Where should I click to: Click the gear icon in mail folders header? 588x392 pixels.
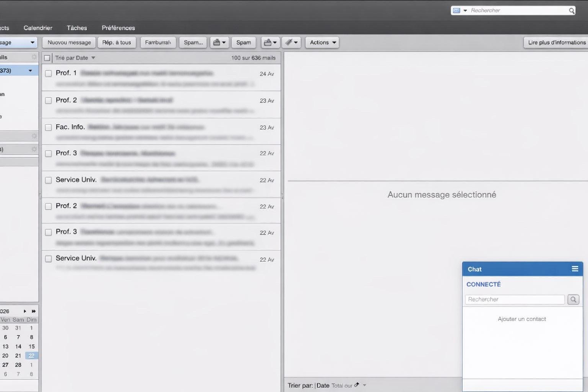(x=34, y=57)
